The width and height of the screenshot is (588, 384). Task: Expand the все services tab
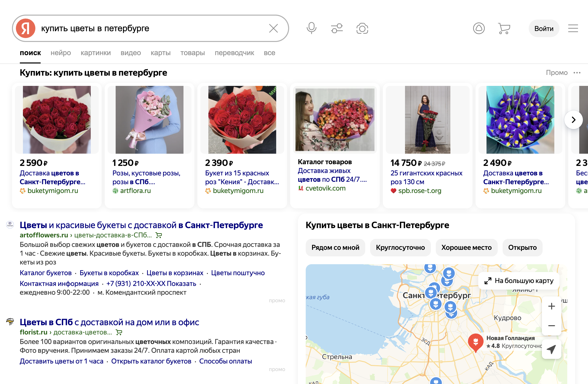tap(269, 53)
